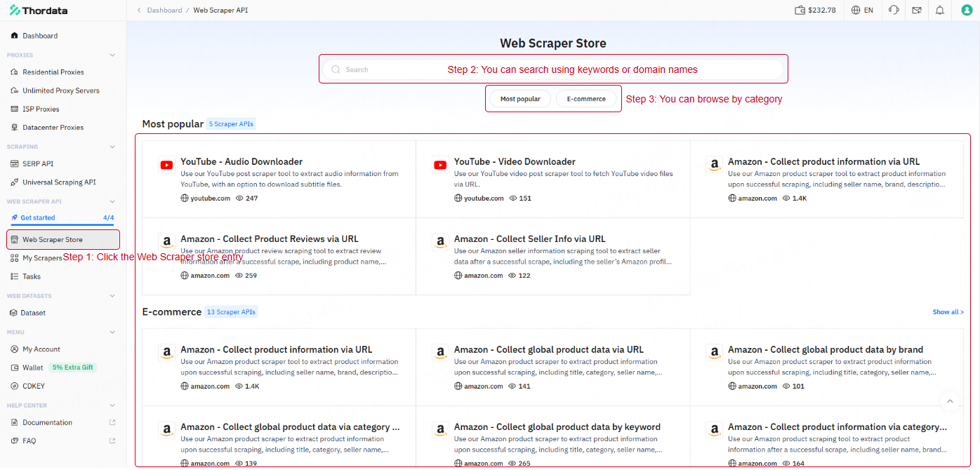980x470 pixels.
Task: Collapse the Help Center section
Action: click(x=112, y=405)
